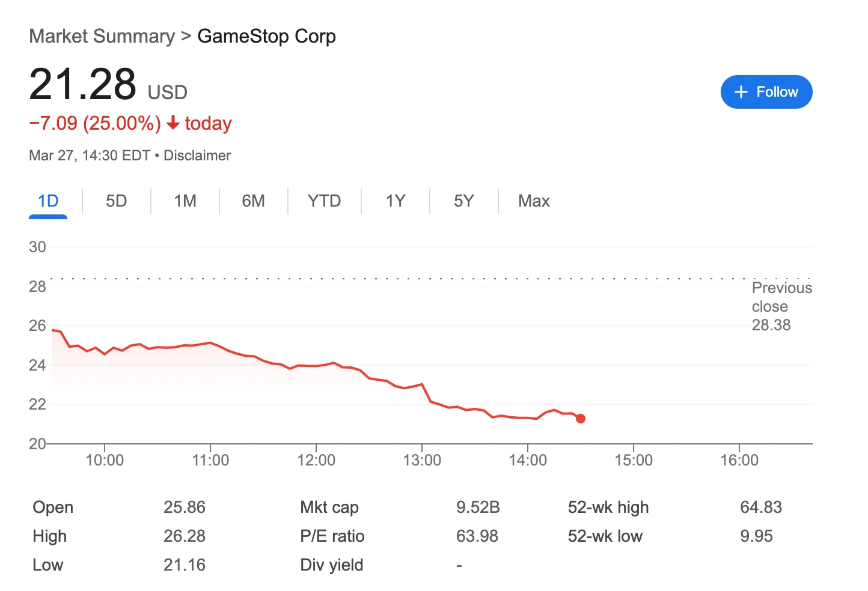Image resolution: width=868 pixels, height=591 pixels.
Task: Switch to the 5D chart view
Action: (116, 201)
